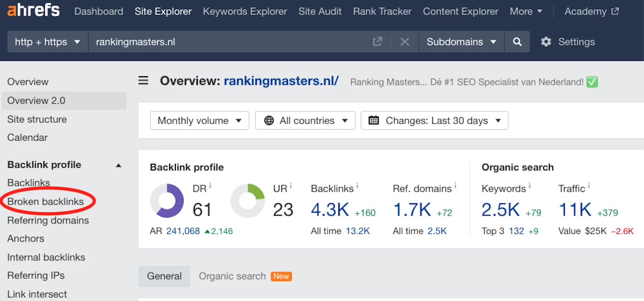Click the Backlinks 4.3K value
The width and height of the screenshot is (644, 301).
coord(330,210)
